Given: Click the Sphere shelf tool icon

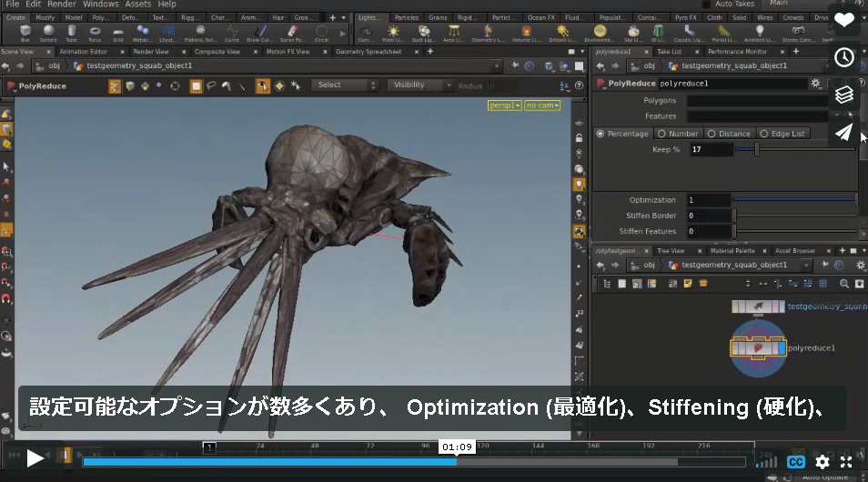Looking at the screenshot, I should [49, 33].
